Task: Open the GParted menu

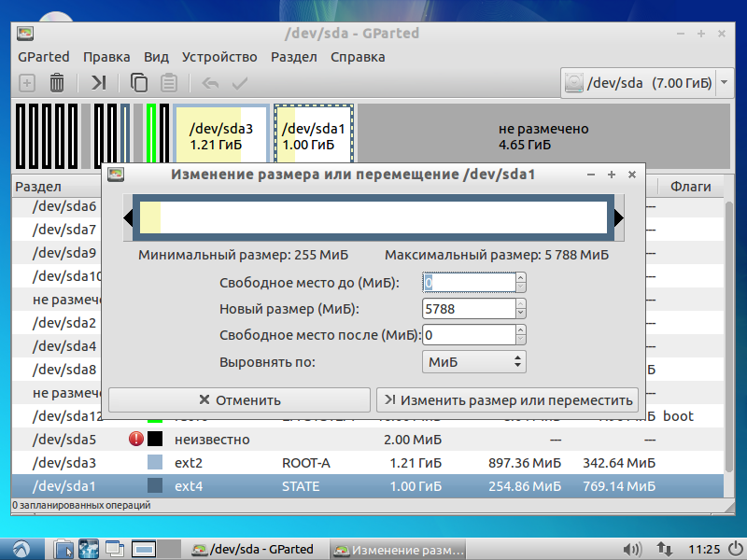Action: [43, 57]
